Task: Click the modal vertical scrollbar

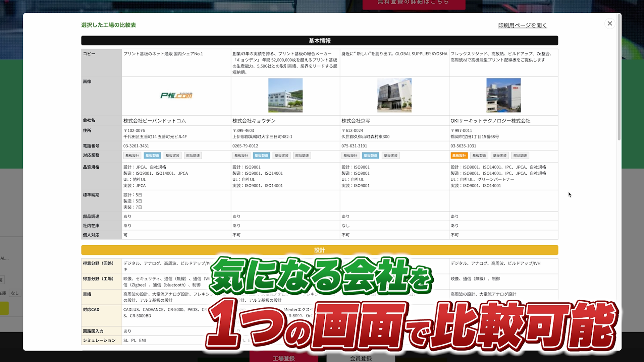Action: (x=619, y=77)
